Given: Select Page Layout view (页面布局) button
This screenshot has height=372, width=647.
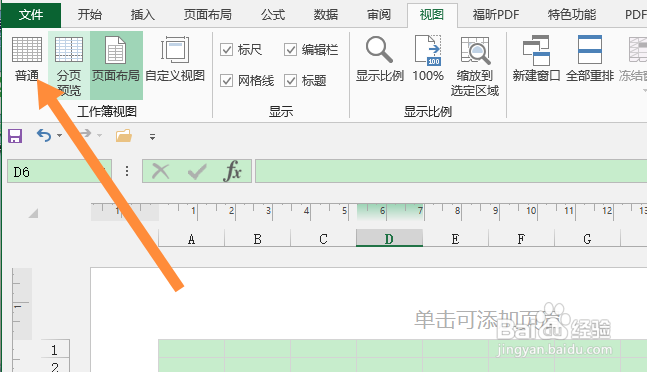Looking at the screenshot, I should coord(116,65).
